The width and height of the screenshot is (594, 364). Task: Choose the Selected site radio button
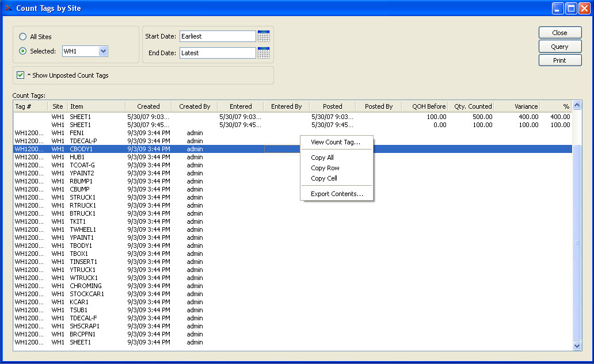click(x=22, y=51)
